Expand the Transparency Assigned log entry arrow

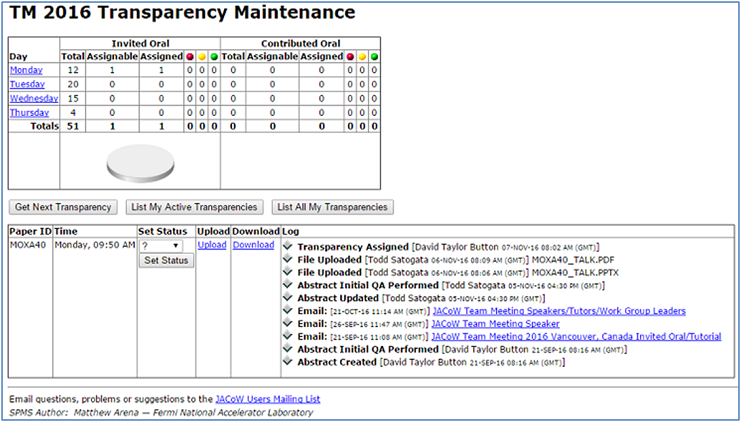[x=288, y=246]
